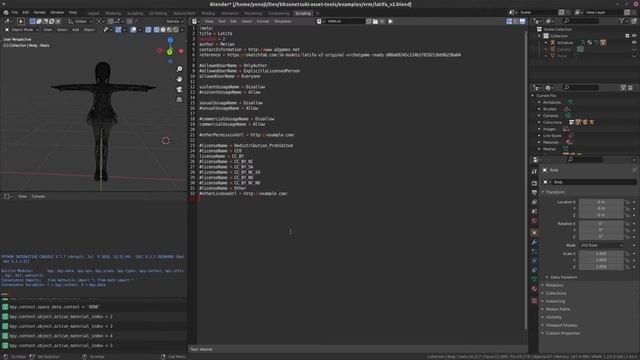640x360 pixels.
Task: Open the Tool properties tab
Action: point(534,172)
